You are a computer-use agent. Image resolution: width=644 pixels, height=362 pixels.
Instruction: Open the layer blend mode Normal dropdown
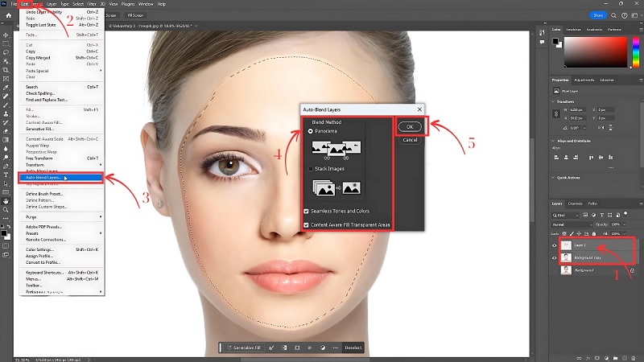point(572,224)
